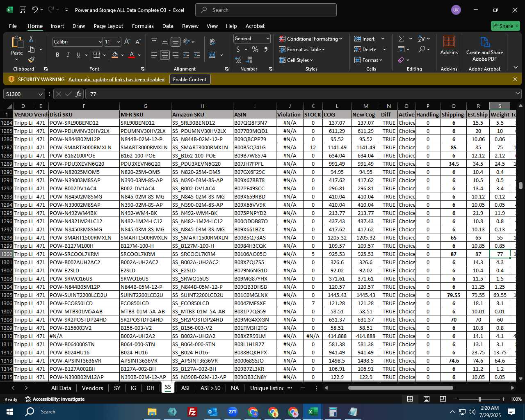Viewport: 525px width, 420px height.
Task: Apply Percent Style format
Action: point(255,49)
